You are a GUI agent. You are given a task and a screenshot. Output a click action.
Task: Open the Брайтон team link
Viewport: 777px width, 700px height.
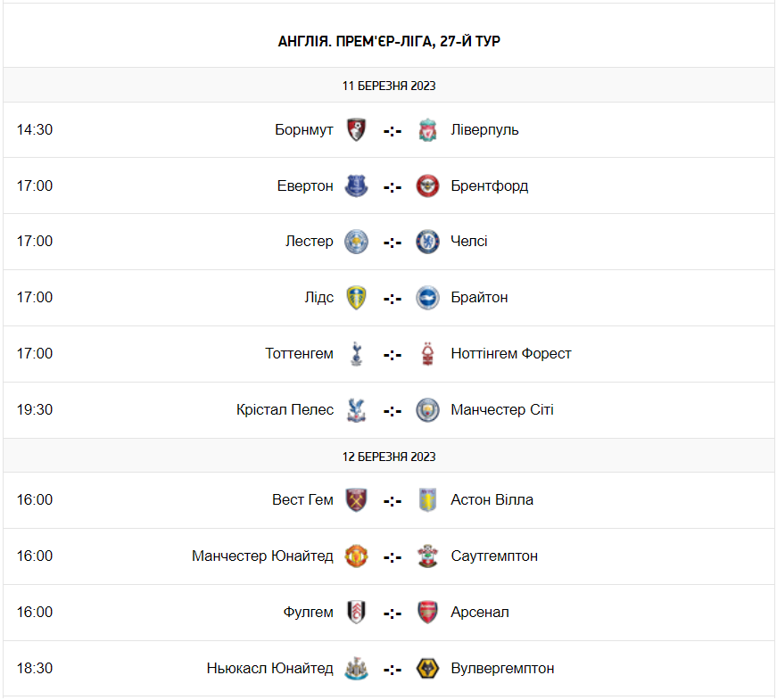[479, 298]
